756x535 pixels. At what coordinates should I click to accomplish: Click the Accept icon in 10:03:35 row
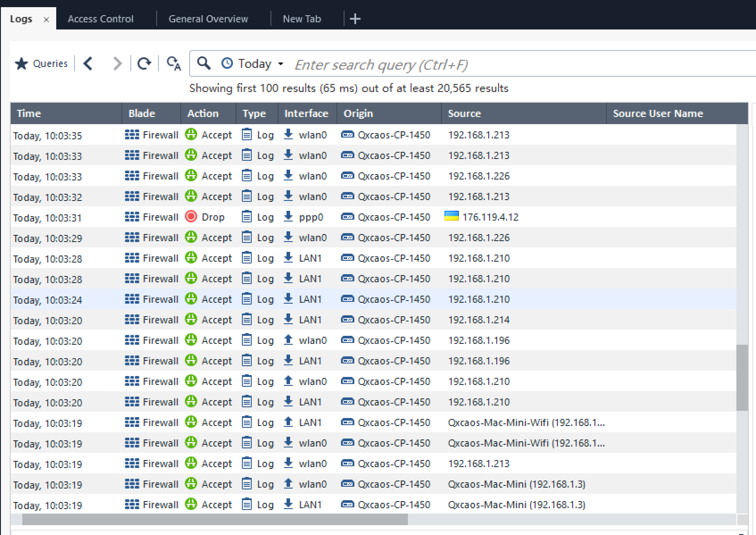tap(191, 134)
